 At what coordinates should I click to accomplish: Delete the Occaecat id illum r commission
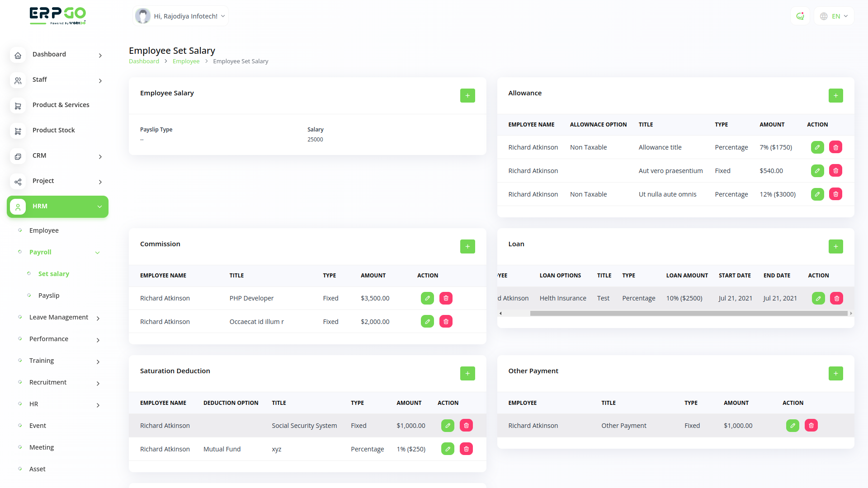tap(446, 322)
